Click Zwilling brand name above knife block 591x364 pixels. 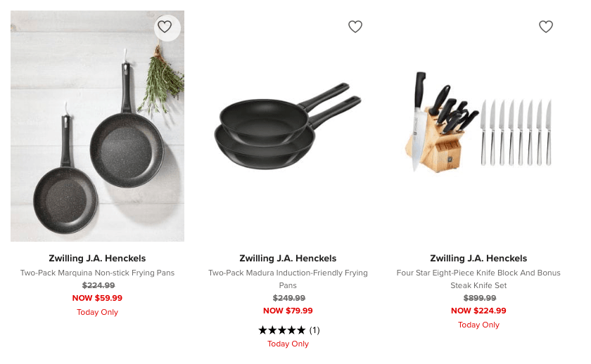478,258
